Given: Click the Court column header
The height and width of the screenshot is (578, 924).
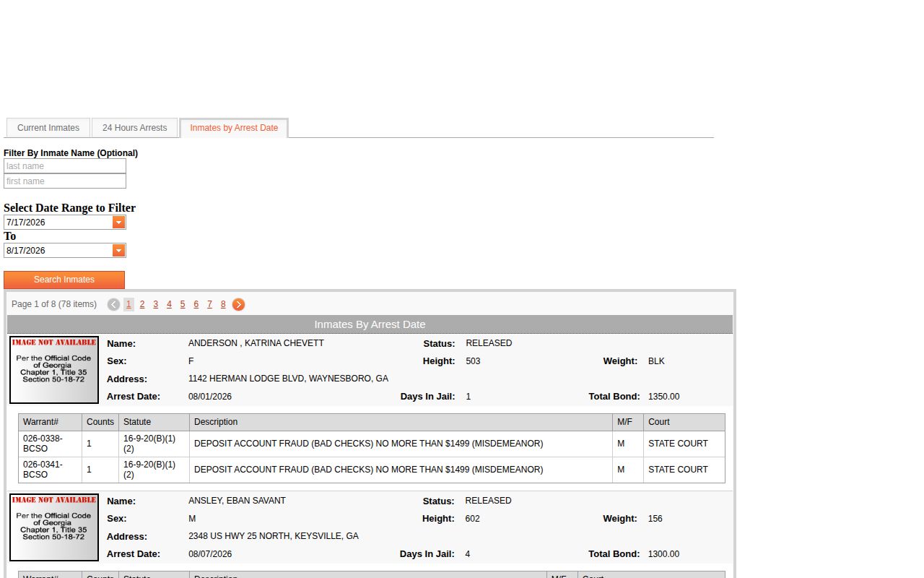Looking at the screenshot, I should 684,422.
